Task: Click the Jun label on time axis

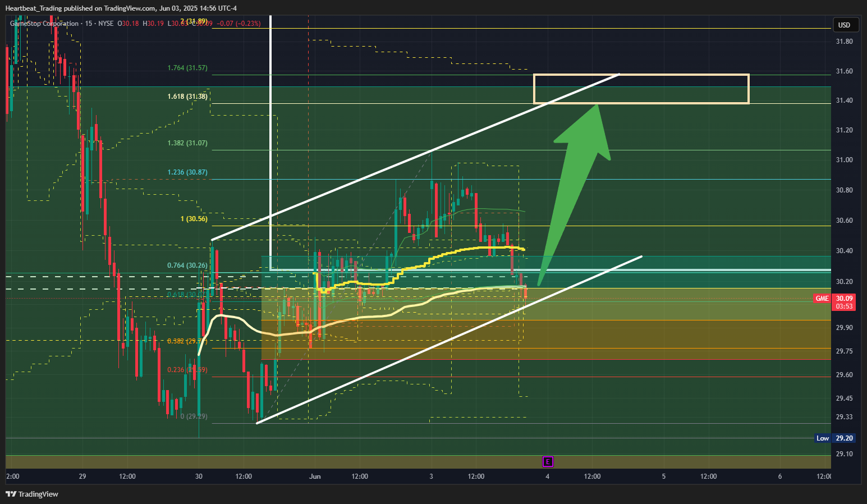Action: point(315,476)
